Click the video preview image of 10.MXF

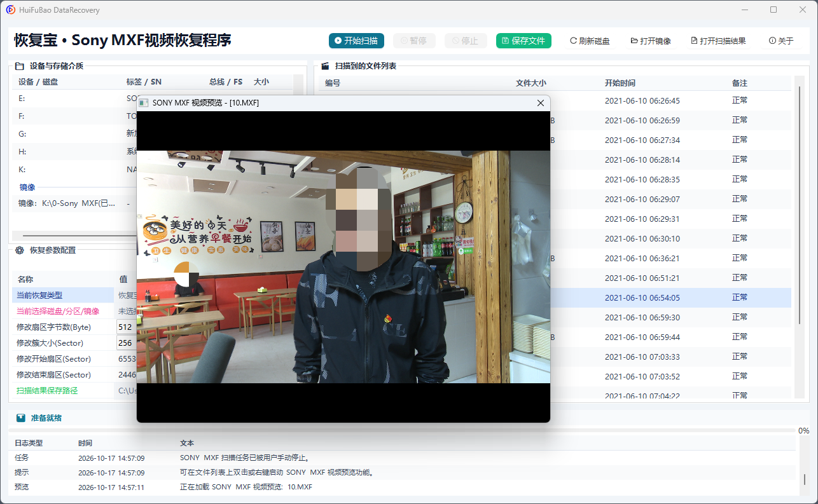(x=343, y=267)
